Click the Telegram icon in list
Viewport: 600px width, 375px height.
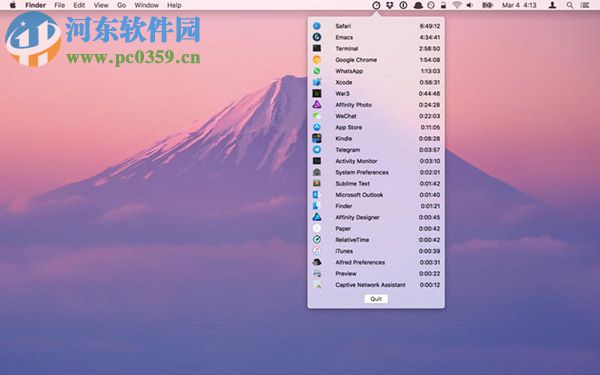pos(317,150)
